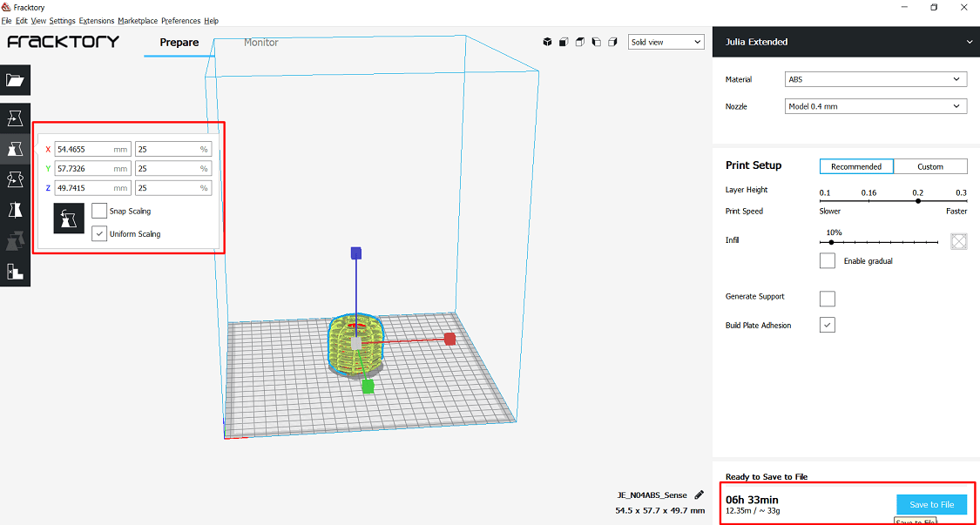Expand the Julia Extended printer selector
This screenshot has width=980, height=525.
point(846,42)
